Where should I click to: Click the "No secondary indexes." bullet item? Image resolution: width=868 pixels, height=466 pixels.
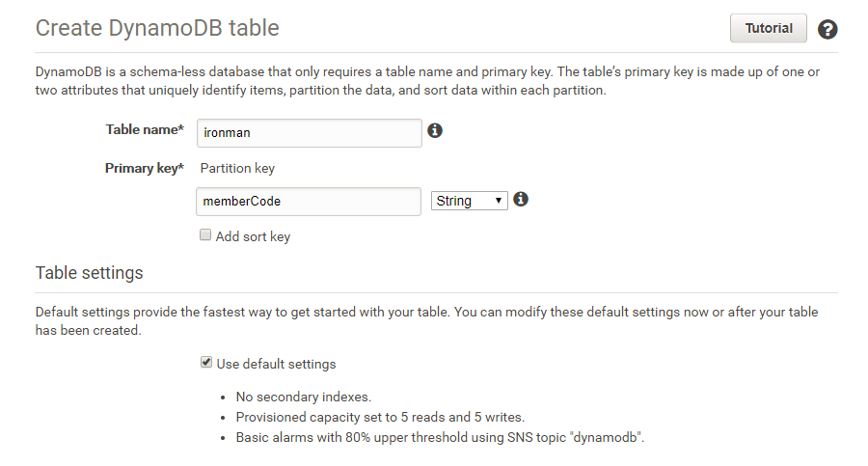(x=303, y=397)
